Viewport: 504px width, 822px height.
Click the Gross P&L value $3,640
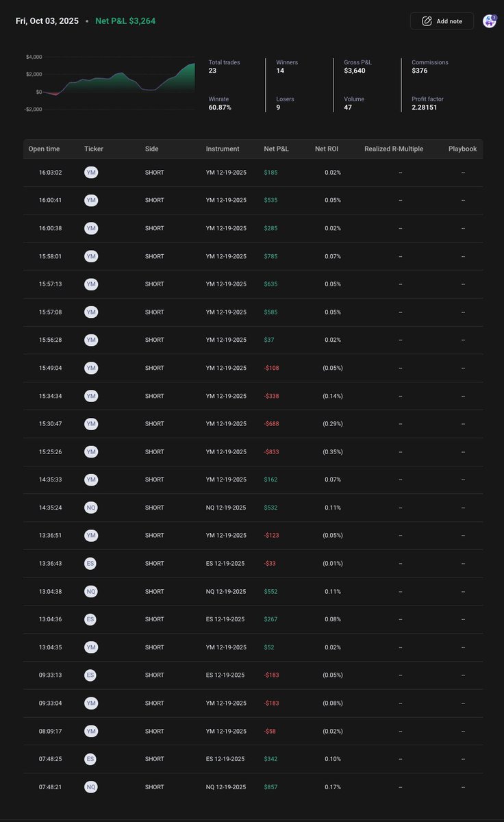click(355, 71)
